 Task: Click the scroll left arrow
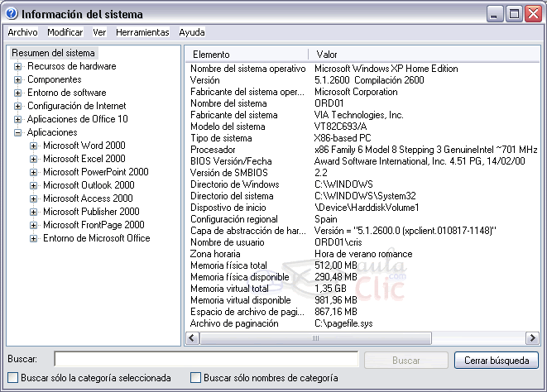pos(192,338)
